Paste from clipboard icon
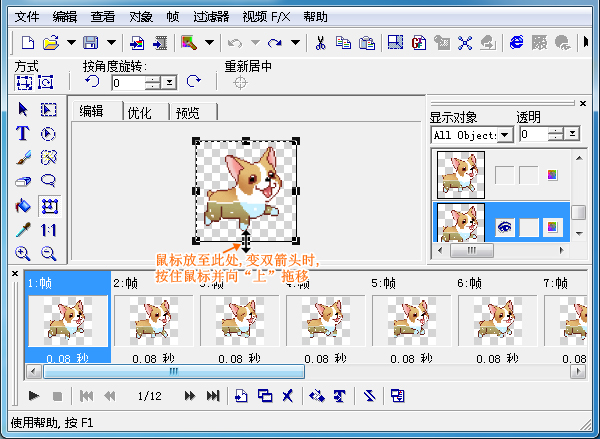 367,43
